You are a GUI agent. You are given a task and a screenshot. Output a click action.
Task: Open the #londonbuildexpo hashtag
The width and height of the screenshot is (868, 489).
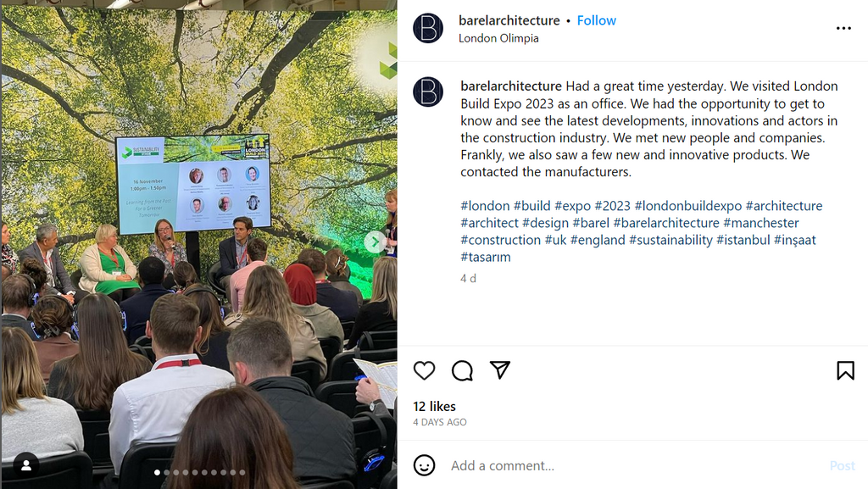(x=688, y=206)
